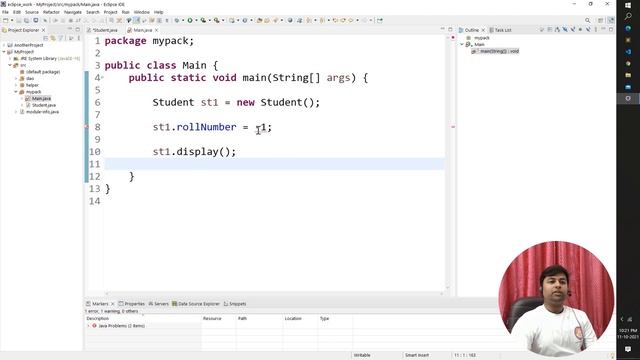Open the Refactor menu
Image resolution: width=640 pixels, height=360 pixels.
[x=51, y=12]
